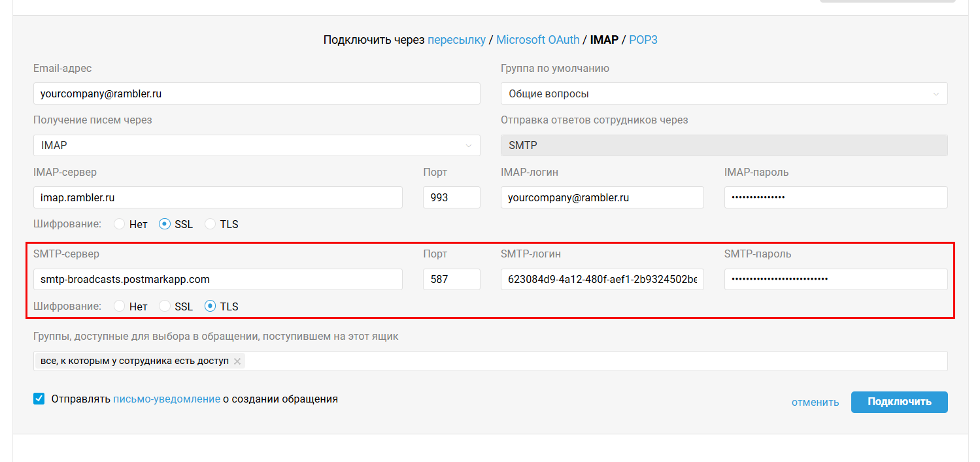Select SSL for SMTP encryption
Viewport: 980px width, 462px height.
pyautogui.click(x=165, y=306)
